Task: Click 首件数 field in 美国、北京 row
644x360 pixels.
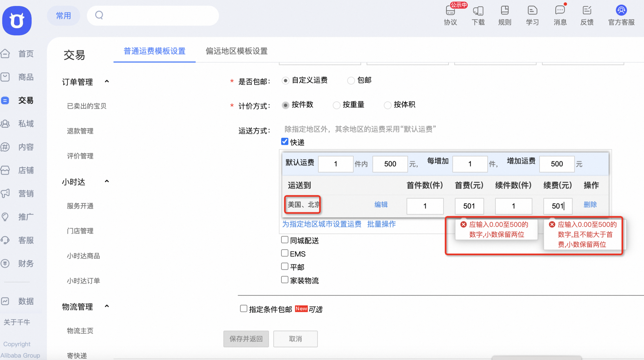Action: coord(425,206)
